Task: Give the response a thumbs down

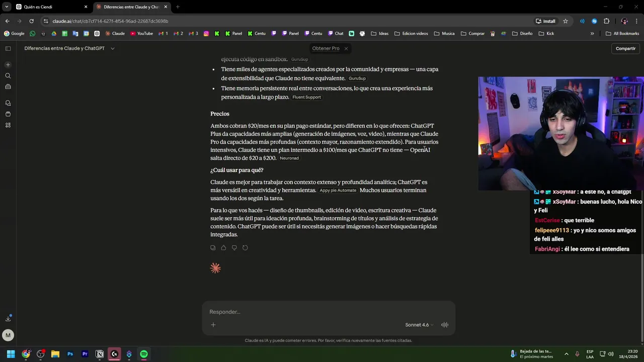Action: [x=234, y=248]
